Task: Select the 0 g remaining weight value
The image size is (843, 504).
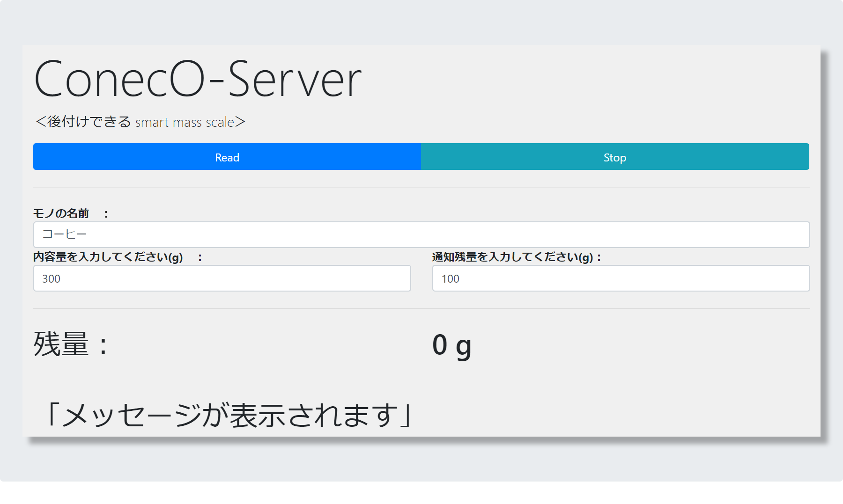Action: 451,344
